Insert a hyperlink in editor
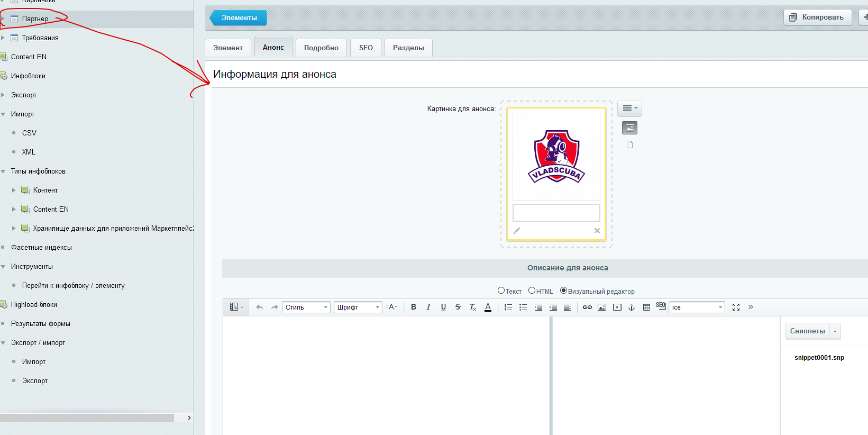This screenshot has width=868, height=435. click(587, 307)
